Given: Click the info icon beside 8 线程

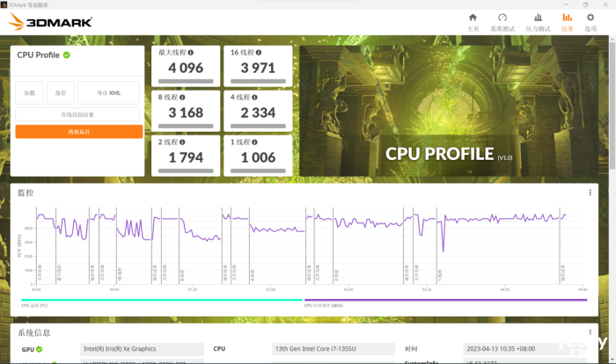Looking at the screenshot, I should [x=183, y=97].
